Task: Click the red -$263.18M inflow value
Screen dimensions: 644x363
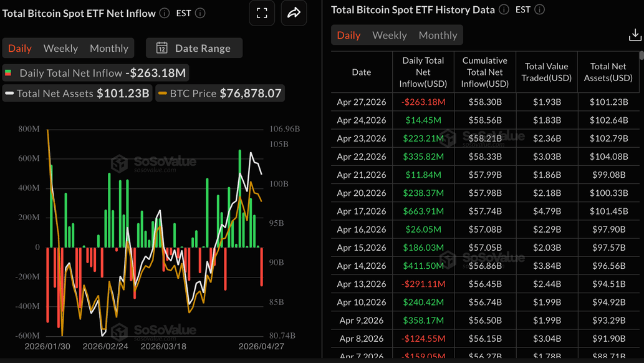Action: pyautogui.click(x=423, y=102)
